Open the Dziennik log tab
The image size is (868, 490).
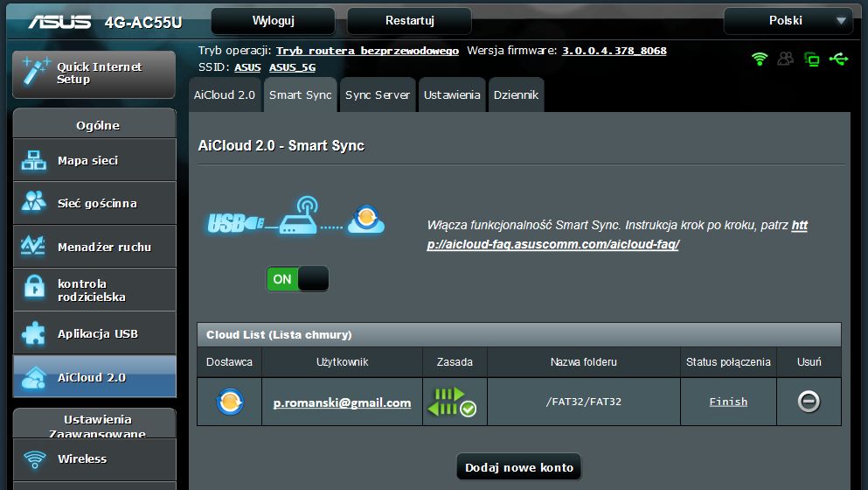tap(516, 94)
